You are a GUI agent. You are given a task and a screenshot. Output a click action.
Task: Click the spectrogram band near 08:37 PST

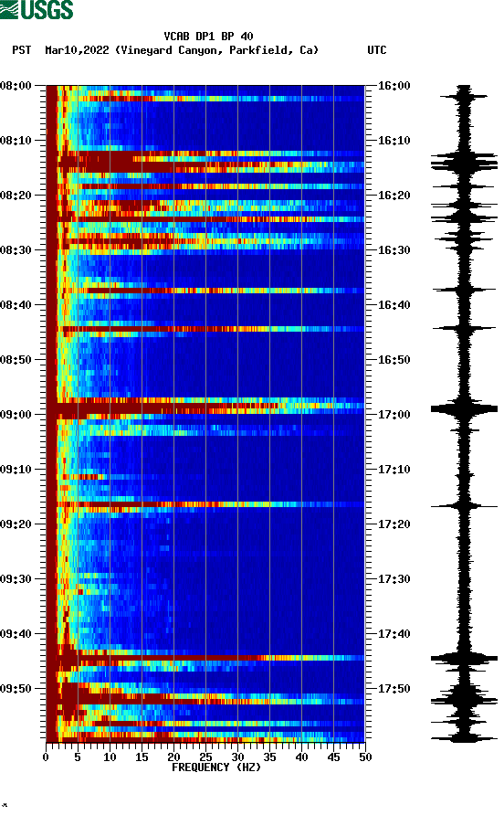pyautogui.click(x=205, y=291)
